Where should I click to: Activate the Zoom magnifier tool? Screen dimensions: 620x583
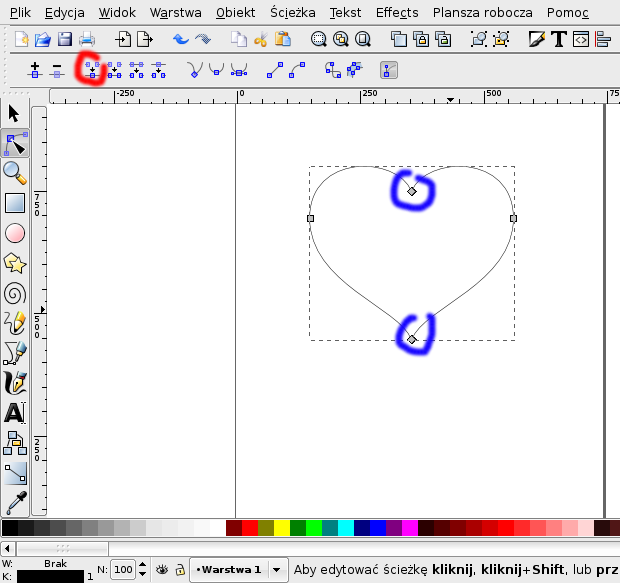point(15,173)
